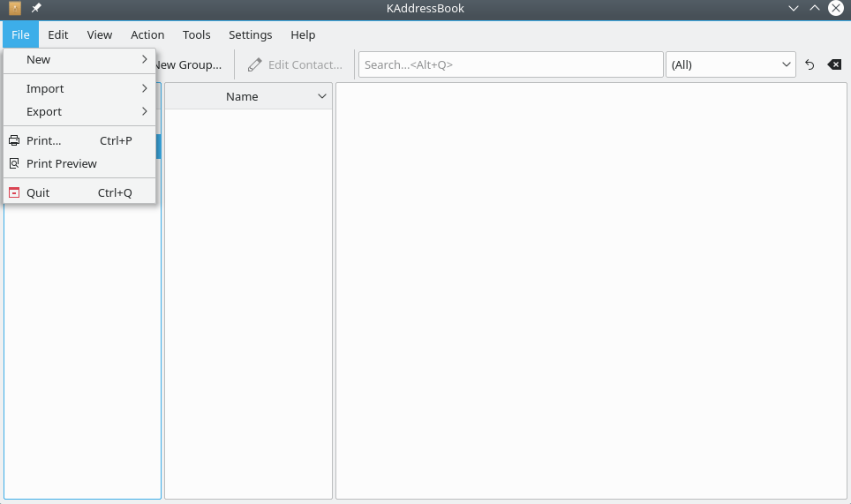Click the printer icon beside Print...

14,140
